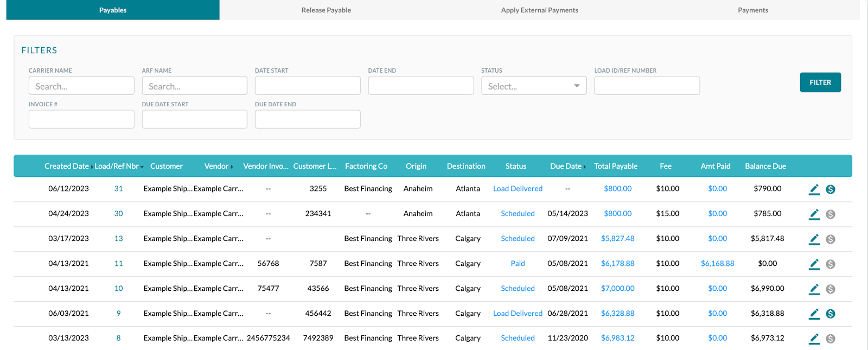The width and height of the screenshot is (868, 350).
Task: Click the Date Start input
Action: [308, 86]
